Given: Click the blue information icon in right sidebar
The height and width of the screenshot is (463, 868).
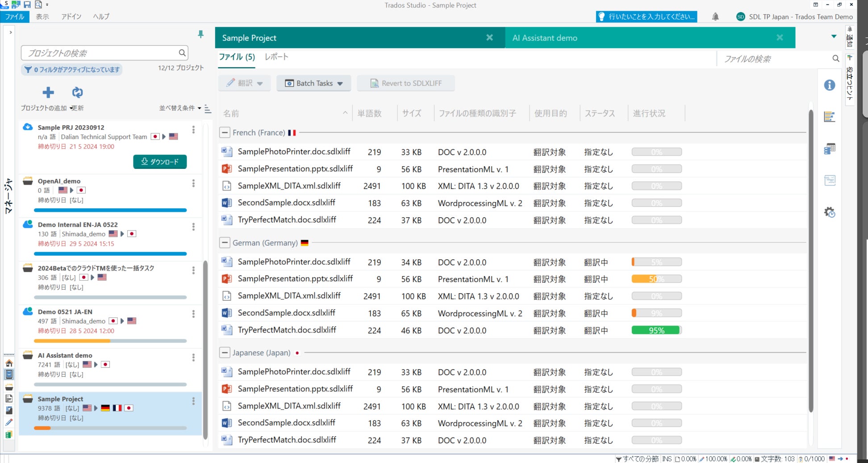Looking at the screenshot, I should [x=829, y=85].
